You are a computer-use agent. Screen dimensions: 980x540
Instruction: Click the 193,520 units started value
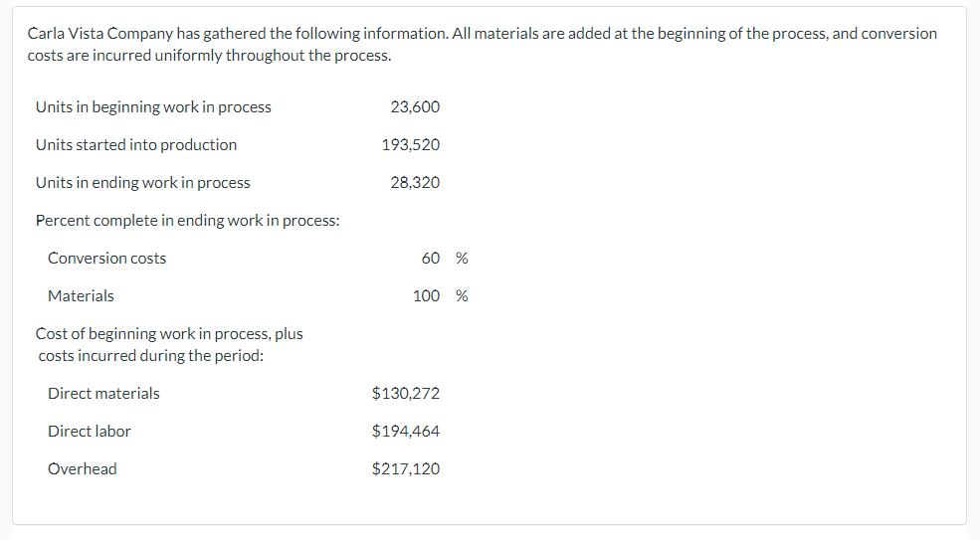pyautogui.click(x=411, y=145)
